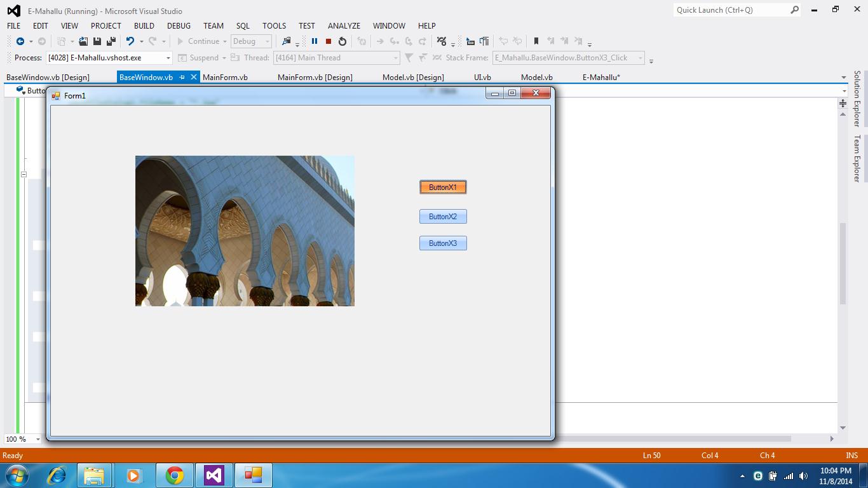The width and height of the screenshot is (868, 488).
Task: Click inside the Quick Launch search box
Action: pyautogui.click(x=731, y=10)
